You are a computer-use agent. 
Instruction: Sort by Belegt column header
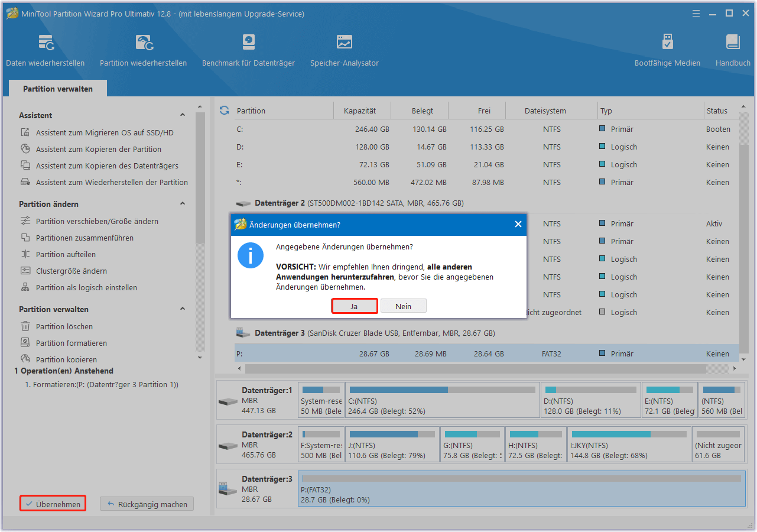pyautogui.click(x=421, y=111)
